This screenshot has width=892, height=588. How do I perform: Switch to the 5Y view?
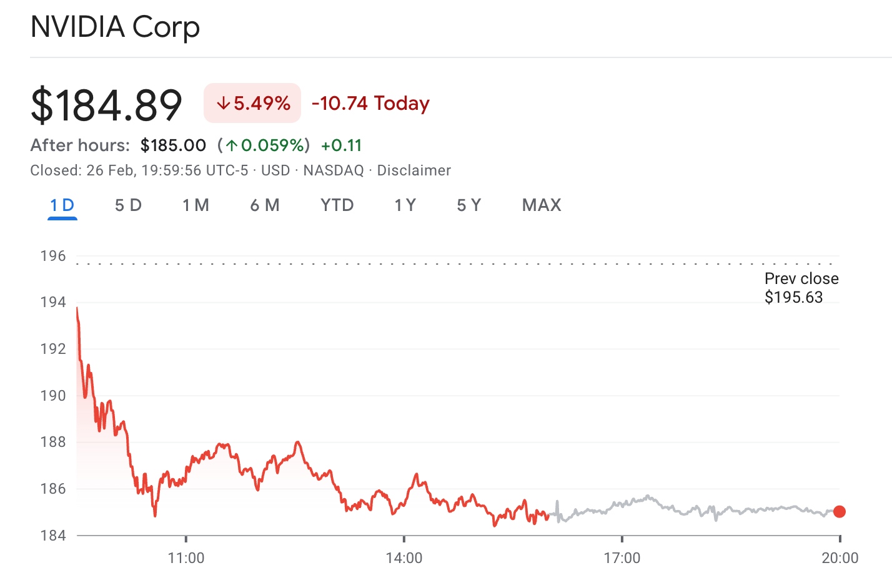[468, 205]
